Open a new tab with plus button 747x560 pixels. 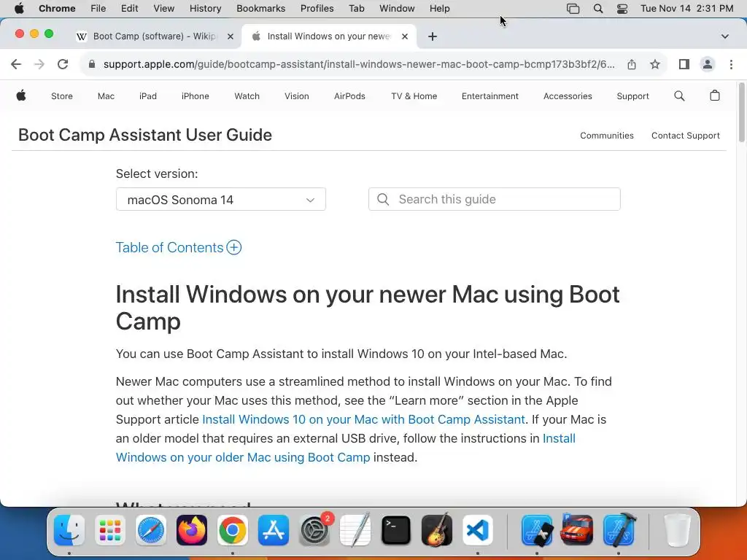click(432, 36)
